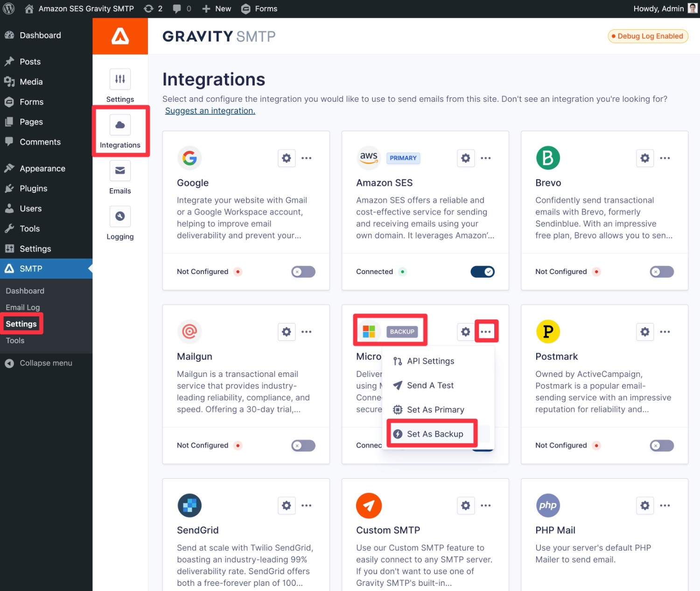700x591 pixels.
Task: Open Postmark card three-dot menu
Action: click(665, 332)
